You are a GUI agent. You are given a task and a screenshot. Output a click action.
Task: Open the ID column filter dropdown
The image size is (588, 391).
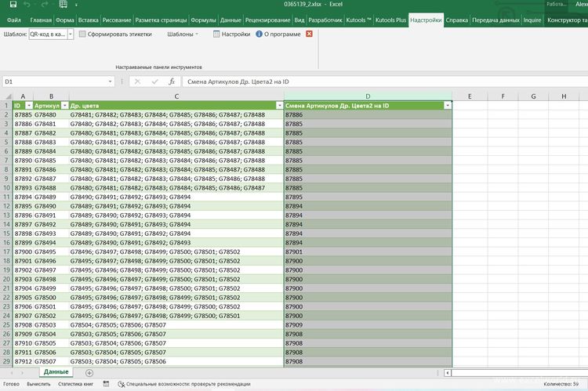tap(29, 106)
